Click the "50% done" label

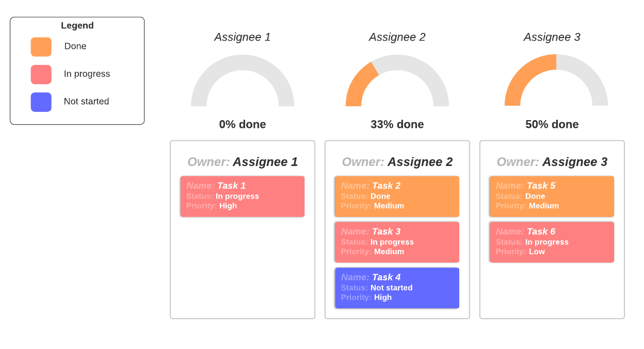pos(552,124)
